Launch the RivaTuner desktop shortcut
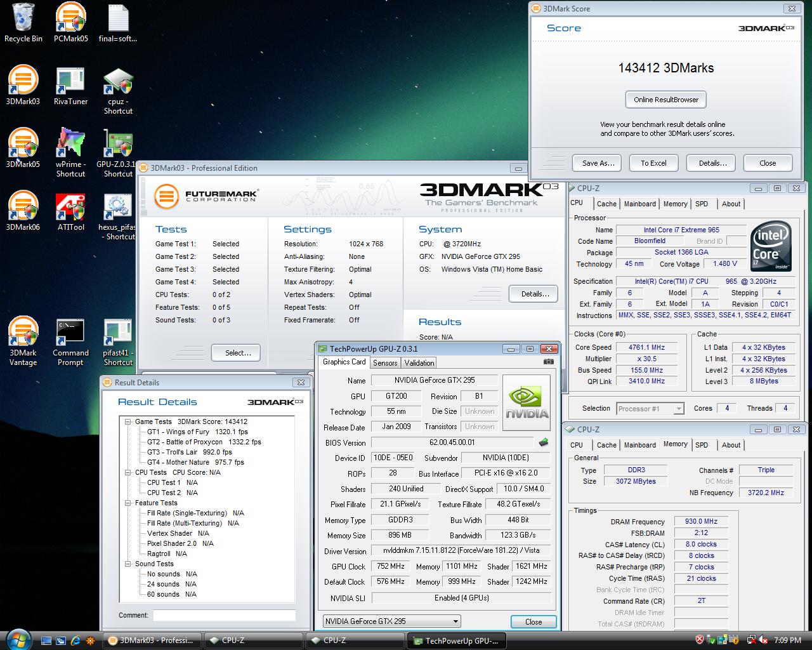The image size is (812, 650). pos(70,85)
